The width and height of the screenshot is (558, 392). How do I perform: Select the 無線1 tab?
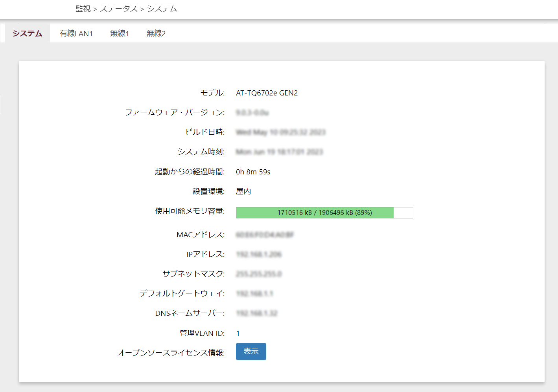pyautogui.click(x=120, y=33)
